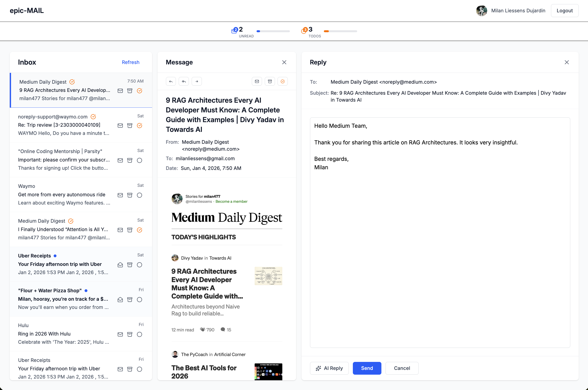
Task: Click mark-as-unread envelope icon in message toolbar
Action: 257,81
